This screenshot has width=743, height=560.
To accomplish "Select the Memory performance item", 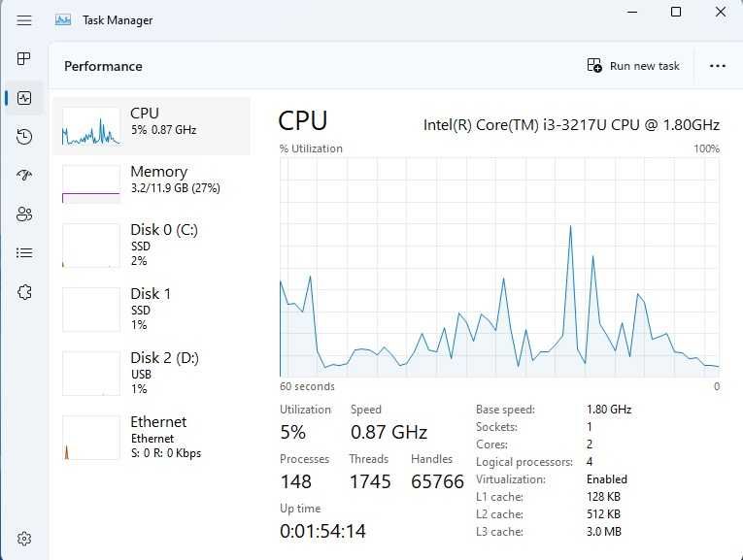I will pos(152,184).
